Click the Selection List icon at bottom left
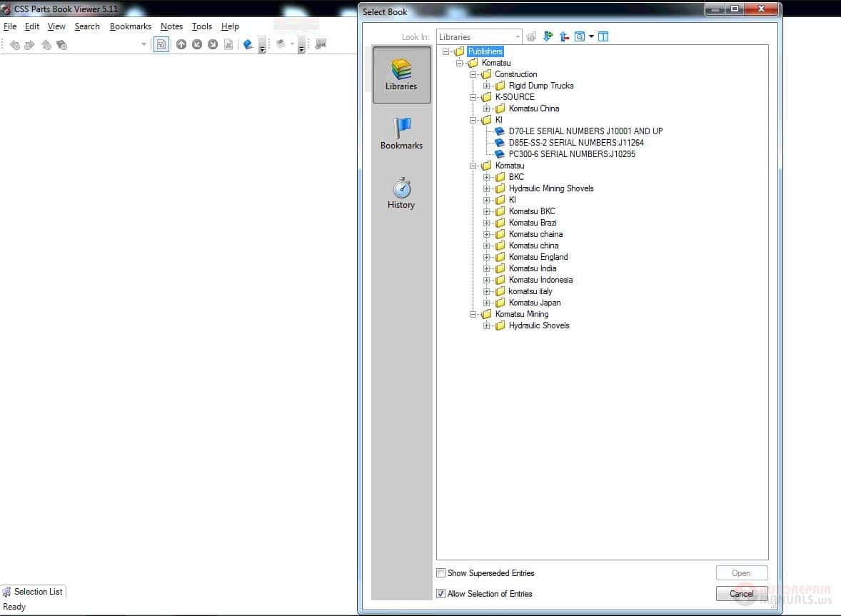 pos(6,592)
